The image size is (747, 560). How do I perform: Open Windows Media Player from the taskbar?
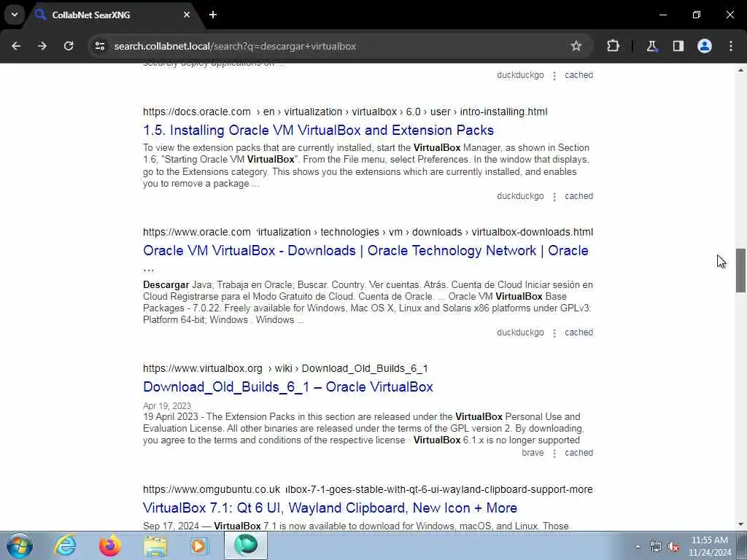200,545
